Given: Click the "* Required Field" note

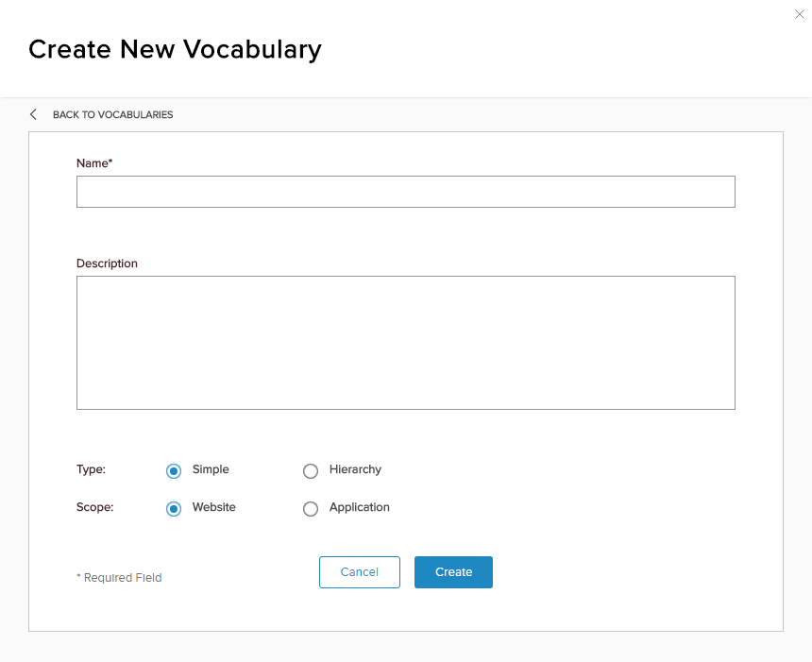Looking at the screenshot, I should tap(119, 578).
